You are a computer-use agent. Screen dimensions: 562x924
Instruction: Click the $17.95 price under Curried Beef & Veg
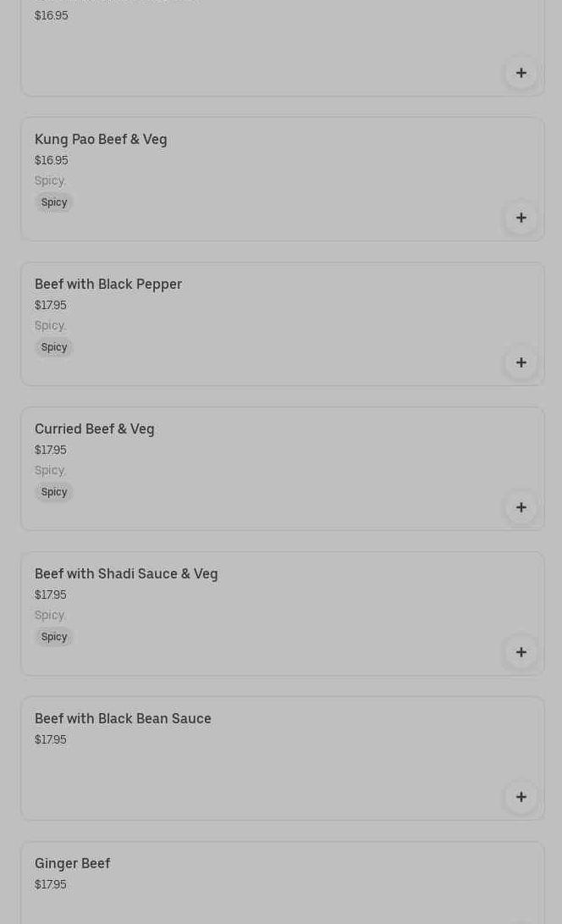point(51,450)
